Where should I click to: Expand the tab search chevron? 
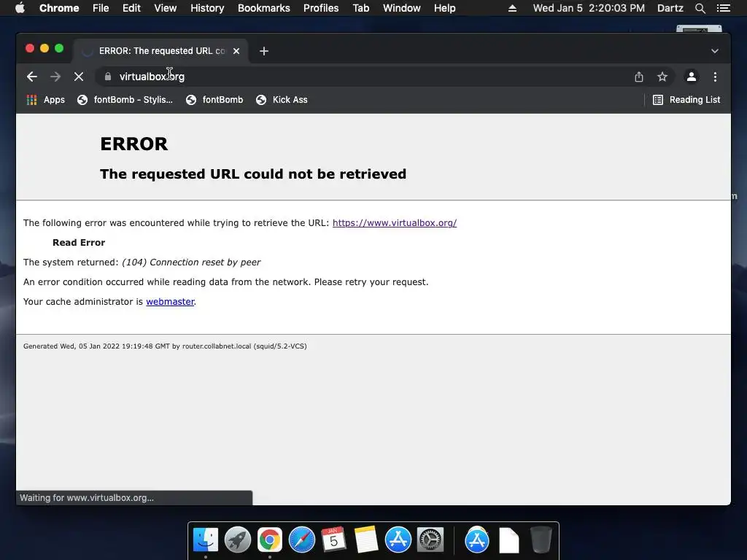(715, 51)
